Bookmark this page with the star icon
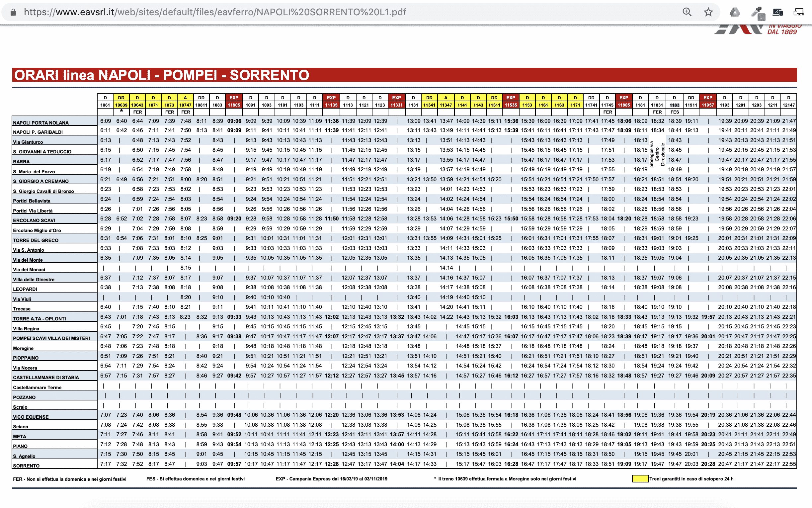812x508 pixels. (708, 12)
